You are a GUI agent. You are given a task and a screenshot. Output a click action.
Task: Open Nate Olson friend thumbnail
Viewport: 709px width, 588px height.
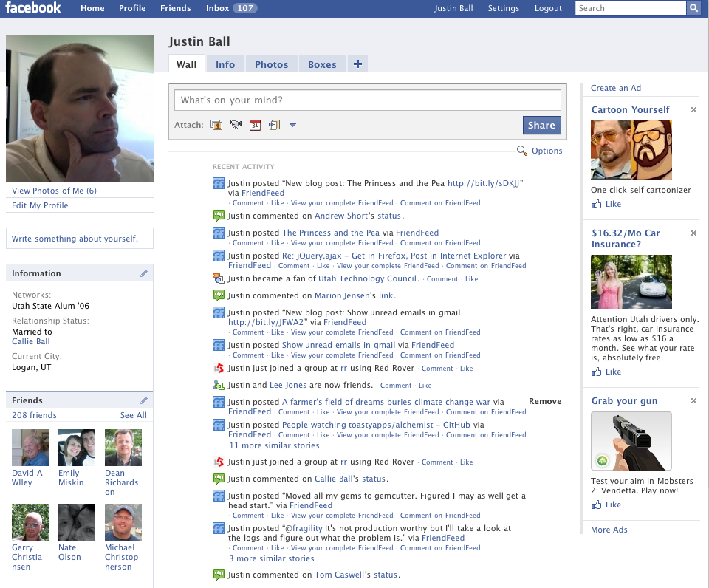coord(77,522)
